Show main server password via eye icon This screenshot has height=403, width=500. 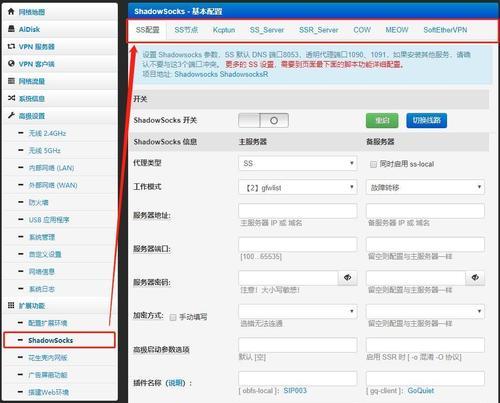click(x=347, y=278)
